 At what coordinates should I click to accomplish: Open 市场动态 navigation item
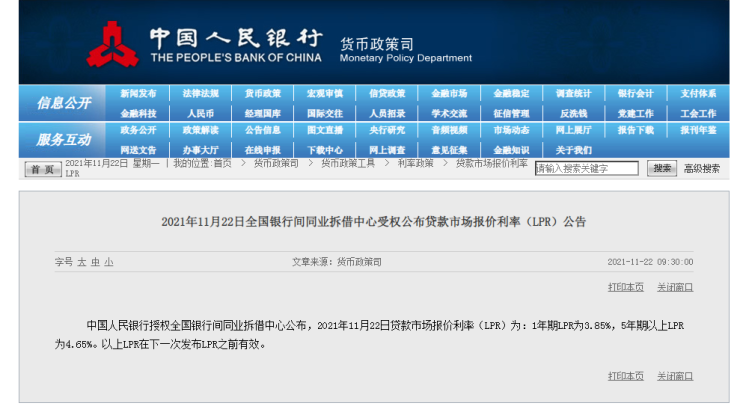[x=512, y=130]
